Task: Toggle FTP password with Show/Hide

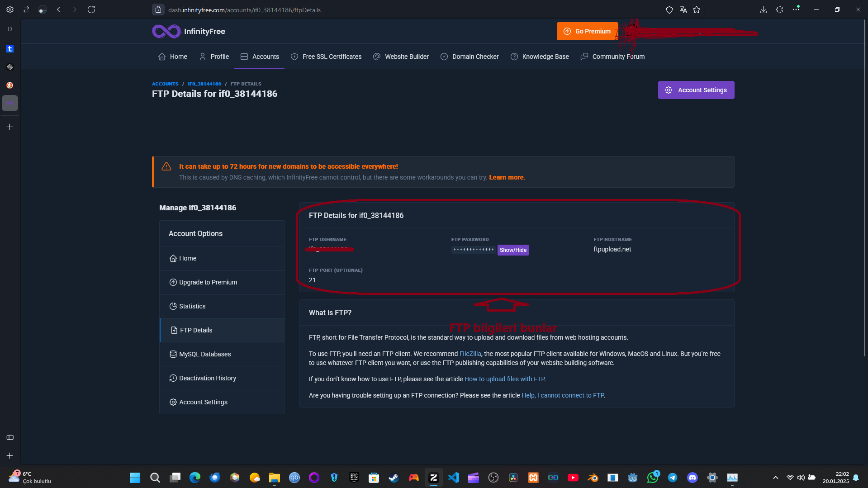Action: (x=513, y=250)
